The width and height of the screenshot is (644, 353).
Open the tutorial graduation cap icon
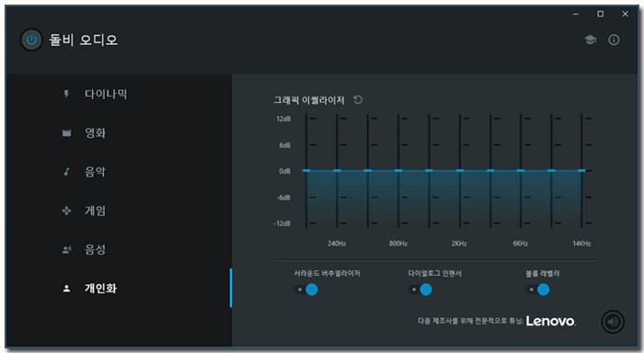pyautogui.click(x=591, y=40)
